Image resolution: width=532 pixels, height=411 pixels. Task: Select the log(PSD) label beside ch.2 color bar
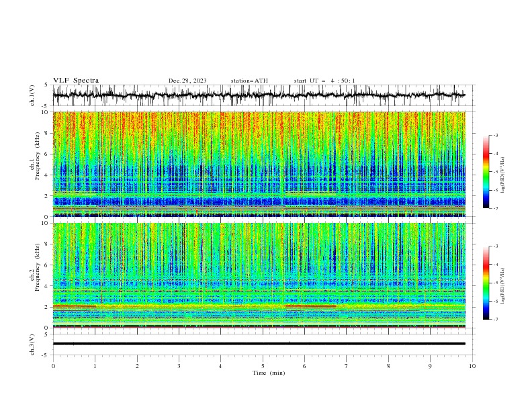click(x=502, y=286)
